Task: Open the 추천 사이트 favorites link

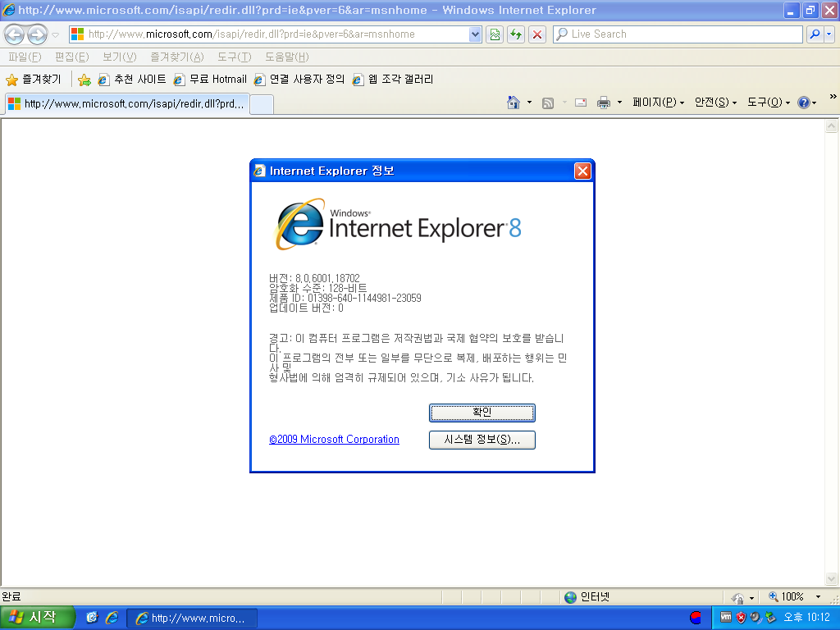Action: tap(132, 80)
